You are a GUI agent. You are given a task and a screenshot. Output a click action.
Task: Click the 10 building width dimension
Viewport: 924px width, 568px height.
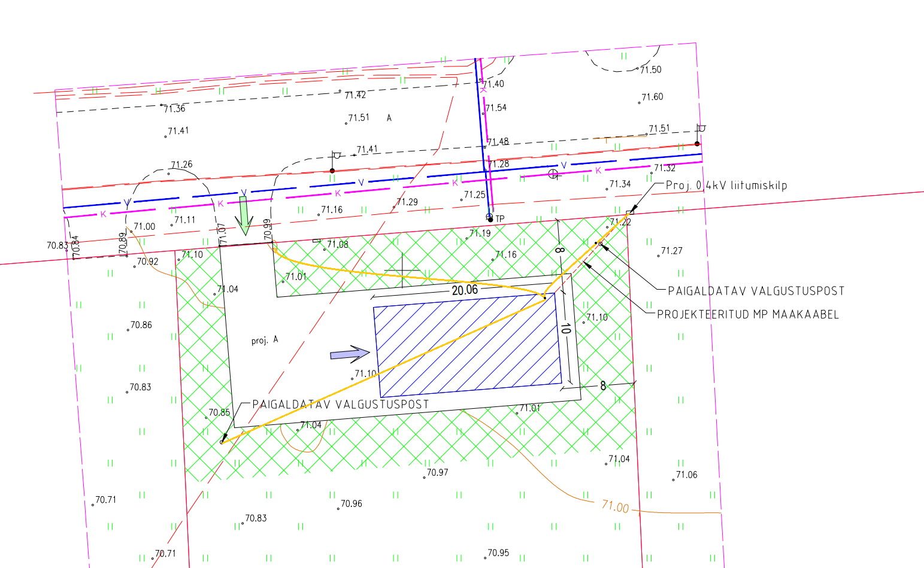pos(566,328)
